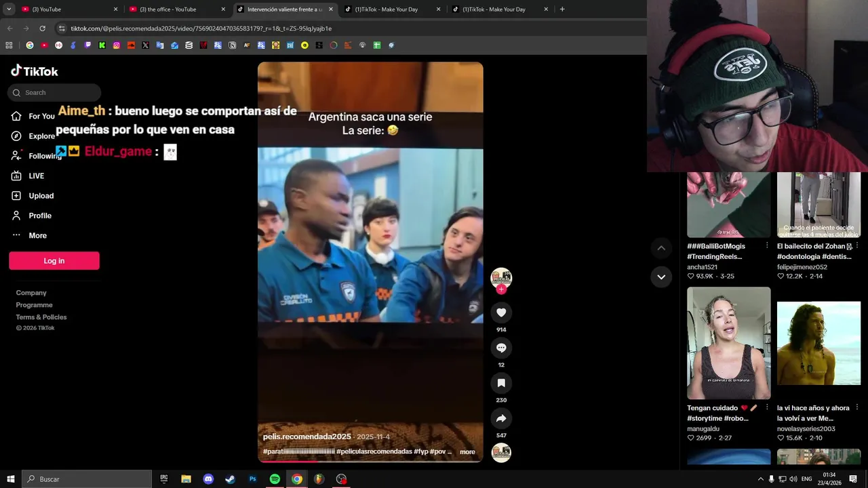Click the Windows Buscar search box

pyautogui.click(x=87, y=479)
